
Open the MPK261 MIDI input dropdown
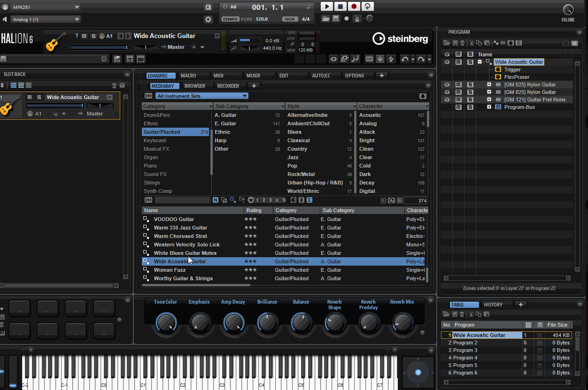pyautogui.click(x=45, y=7)
